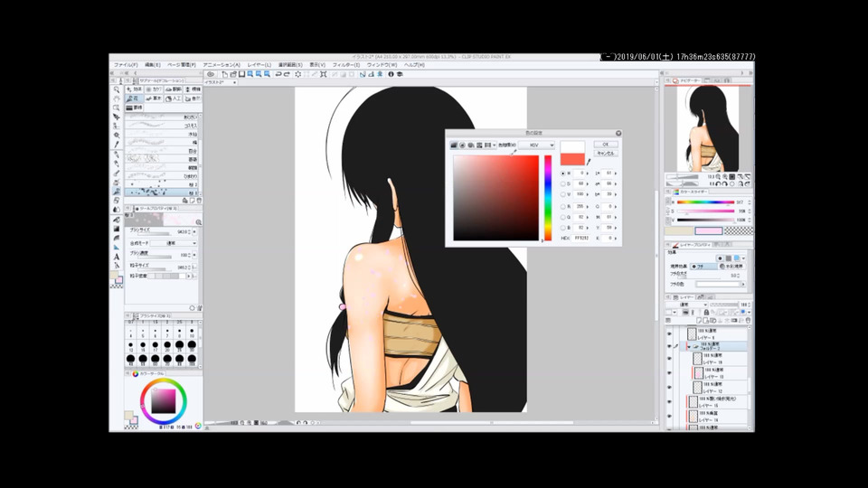Select the Hand move tool

117,99
